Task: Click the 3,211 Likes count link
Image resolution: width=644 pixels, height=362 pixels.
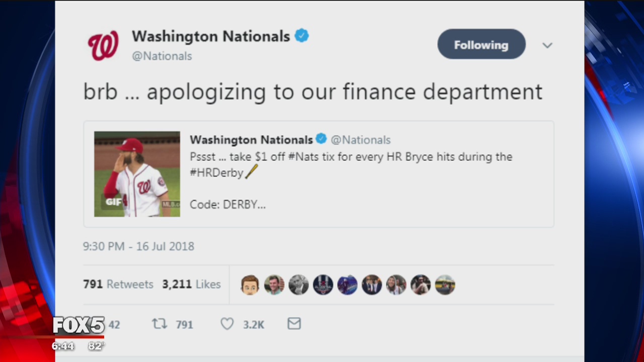Action: [191, 284]
